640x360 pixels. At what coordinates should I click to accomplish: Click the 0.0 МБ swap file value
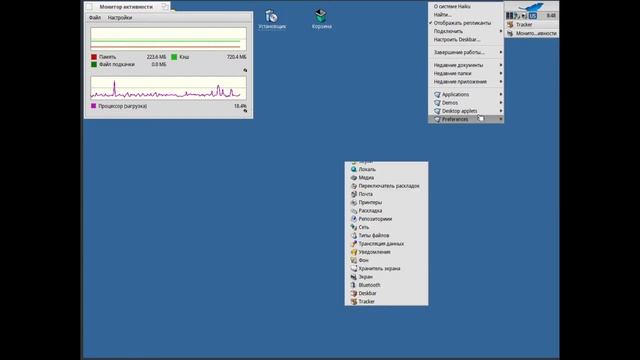click(159, 64)
